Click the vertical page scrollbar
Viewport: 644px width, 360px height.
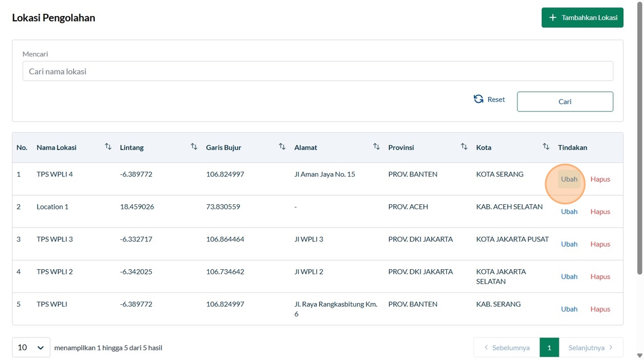click(x=639, y=144)
